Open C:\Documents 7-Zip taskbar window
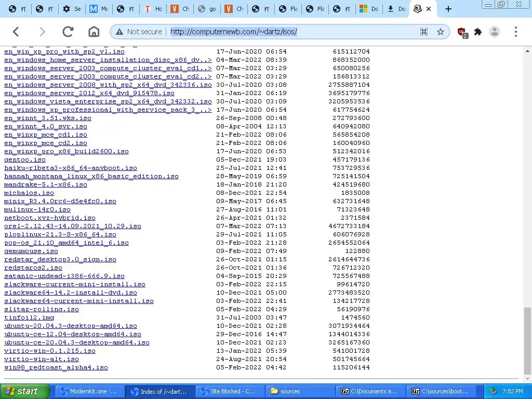 pos(369,391)
